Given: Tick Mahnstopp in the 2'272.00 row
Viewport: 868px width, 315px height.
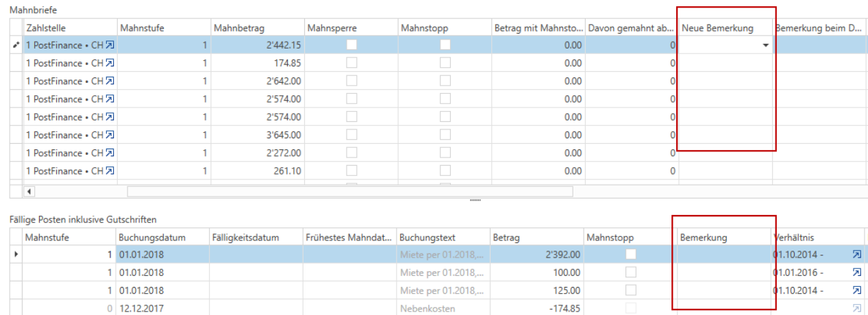Looking at the screenshot, I should point(445,153).
